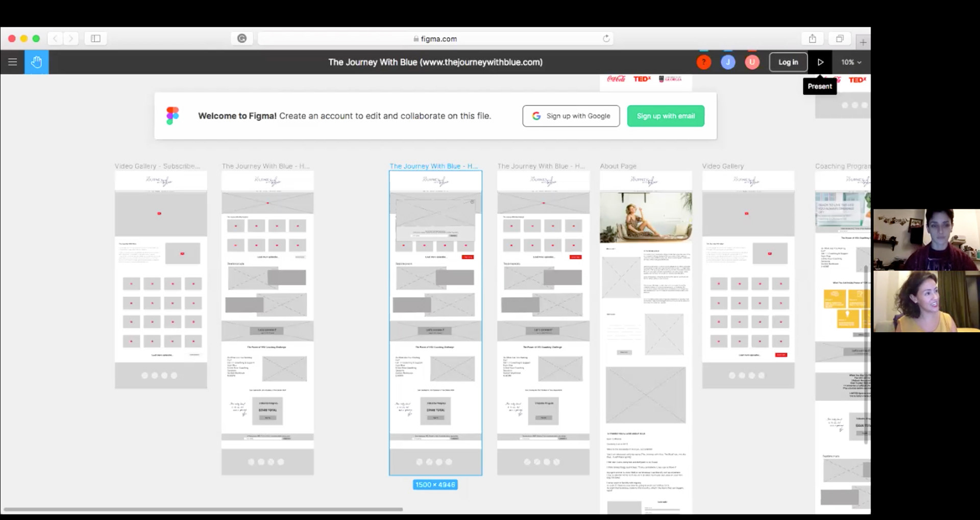Open the 10% zoom level dropdown
Viewport: 980px width, 520px height.
pyautogui.click(x=851, y=62)
